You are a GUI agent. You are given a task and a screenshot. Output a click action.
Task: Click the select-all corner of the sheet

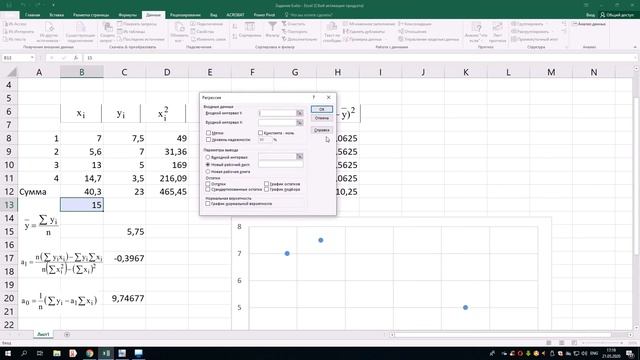12,72
